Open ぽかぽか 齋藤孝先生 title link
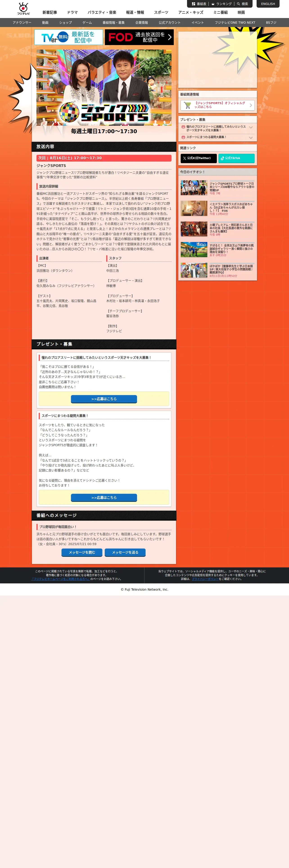Viewport: 289px width, 868px height. click(x=232, y=269)
